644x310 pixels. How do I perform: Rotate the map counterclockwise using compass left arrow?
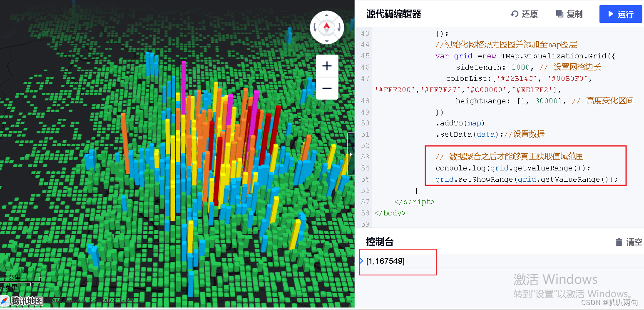point(315,28)
